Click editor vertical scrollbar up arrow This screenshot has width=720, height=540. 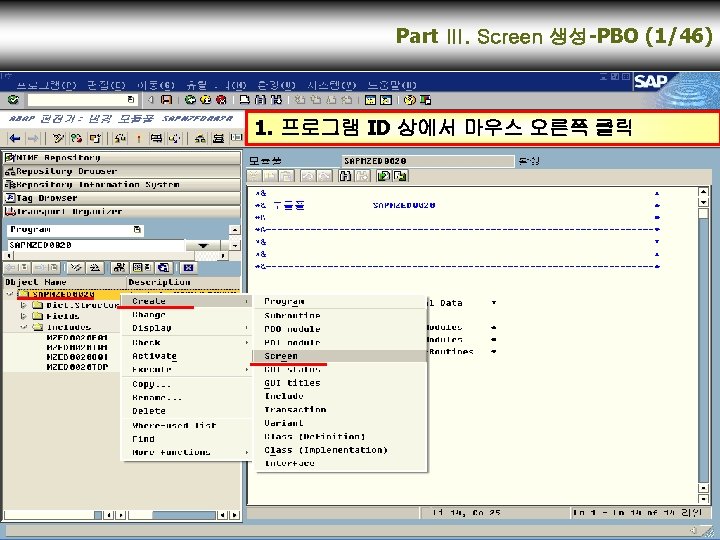pyautogui.click(x=703, y=192)
